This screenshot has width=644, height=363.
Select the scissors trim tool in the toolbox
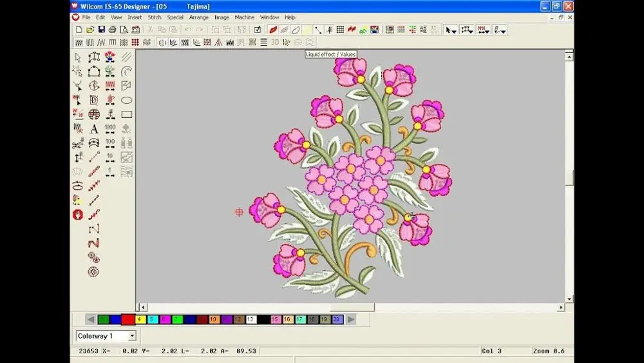pos(78,144)
